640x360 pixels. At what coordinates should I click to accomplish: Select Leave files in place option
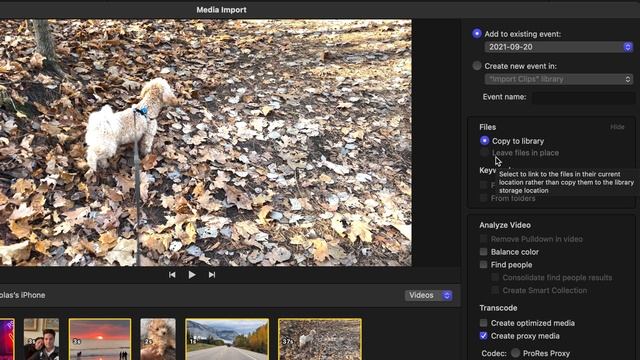pyautogui.click(x=484, y=153)
